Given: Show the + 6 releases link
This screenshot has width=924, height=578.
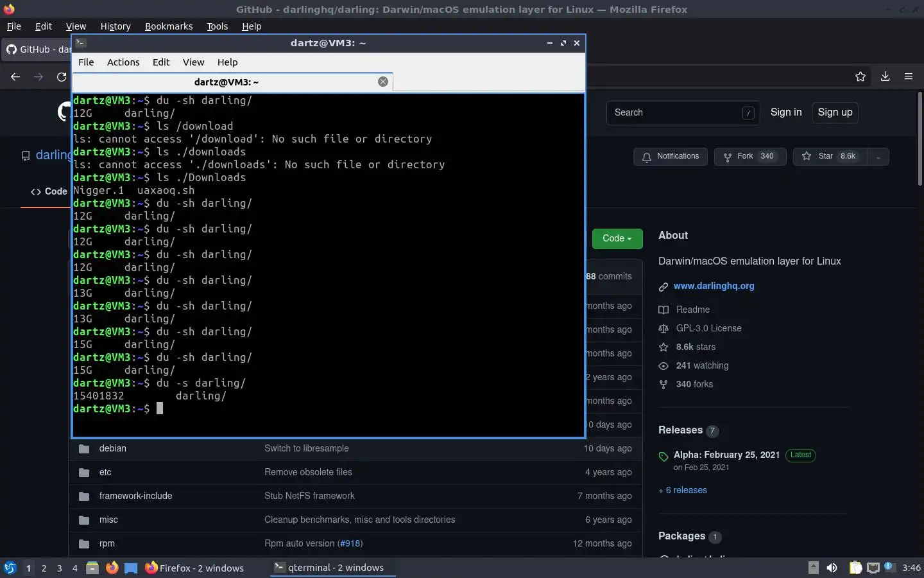Looking at the screenshot, I should 683,490.
